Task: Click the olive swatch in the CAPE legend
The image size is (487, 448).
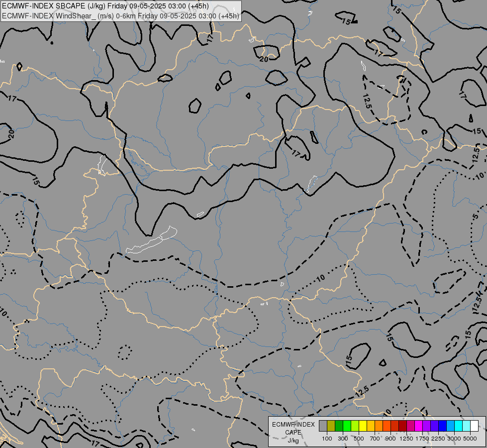Action: [x=331, y=426]
